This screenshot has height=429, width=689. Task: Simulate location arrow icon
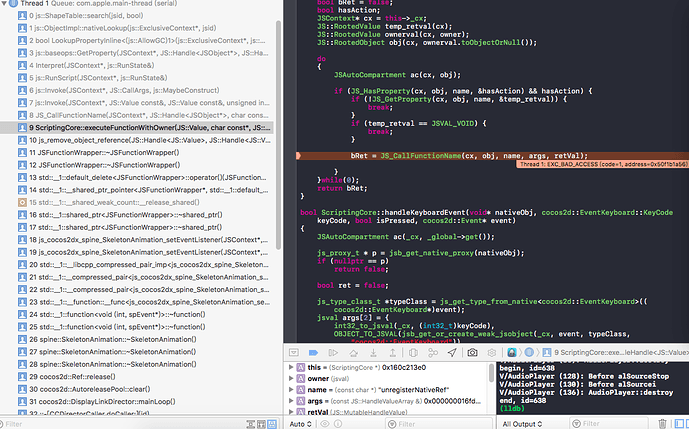tap(452, 353)
